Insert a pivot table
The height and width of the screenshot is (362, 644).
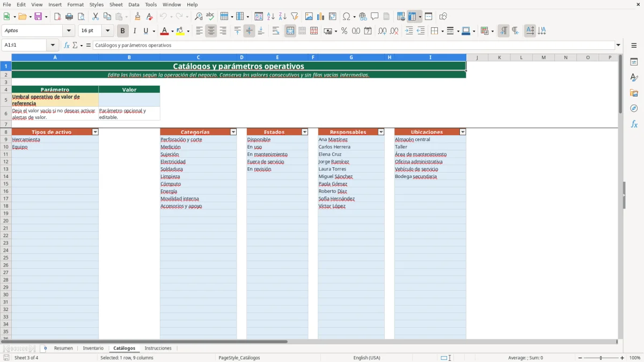click(x=333, y=17)
